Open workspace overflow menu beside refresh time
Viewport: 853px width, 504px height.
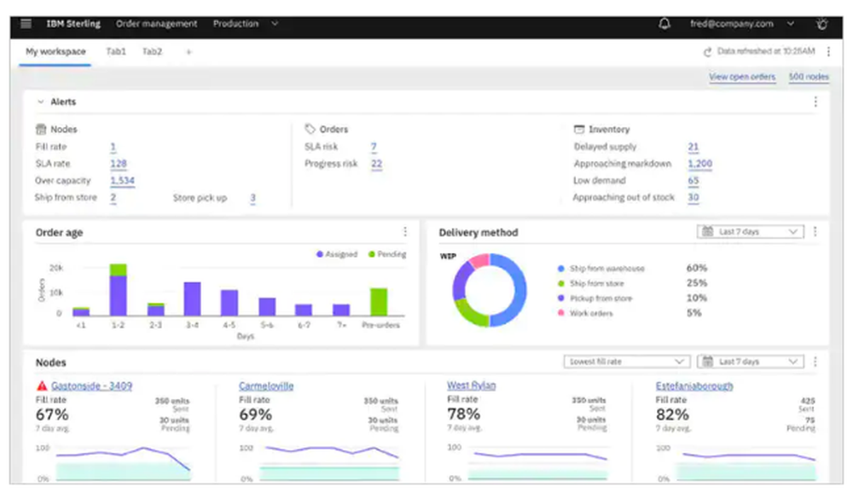(828, 52)
